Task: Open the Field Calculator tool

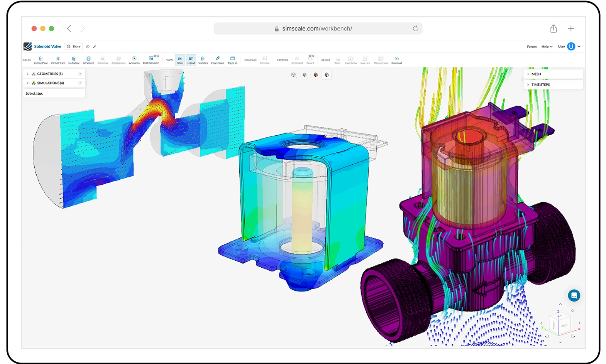Action: (x=151, y=60)
